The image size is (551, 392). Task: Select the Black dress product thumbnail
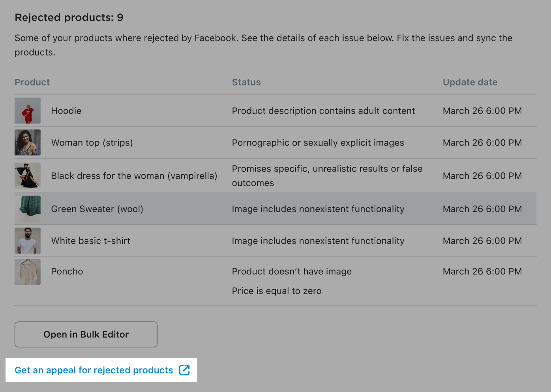coord(28,175)
